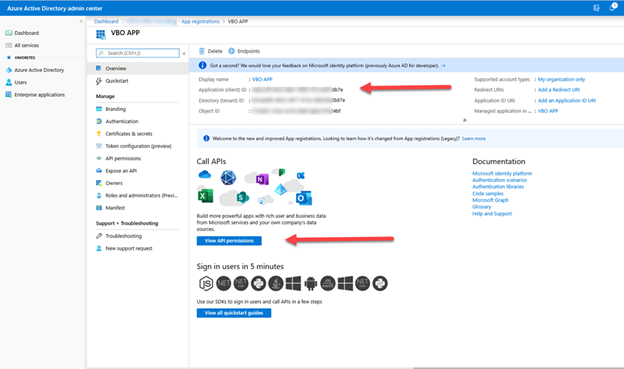624x369 pixels.
Task: Click the Dashboard sidebar icon
Action: (9, 33)
